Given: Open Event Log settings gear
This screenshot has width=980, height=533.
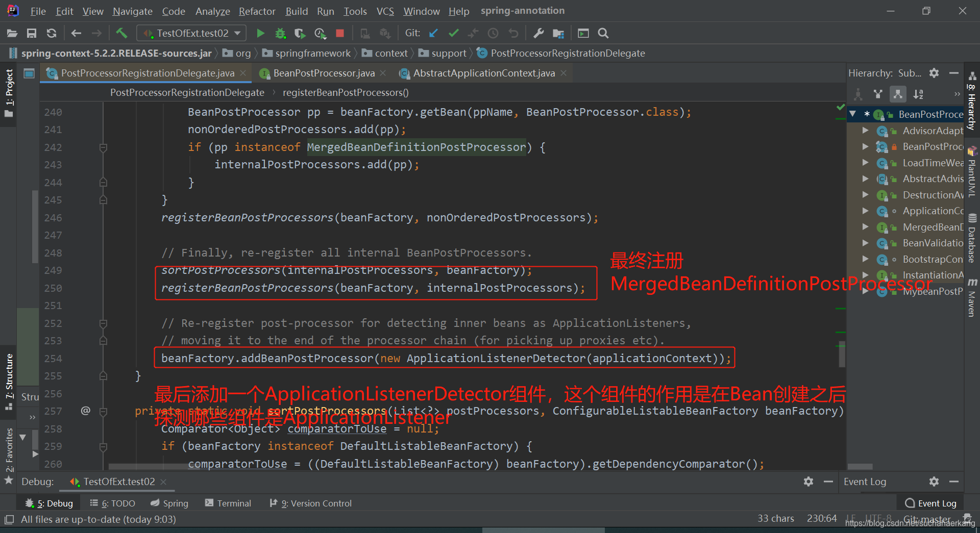Looking at the screenshot, I should click(934, 481).
